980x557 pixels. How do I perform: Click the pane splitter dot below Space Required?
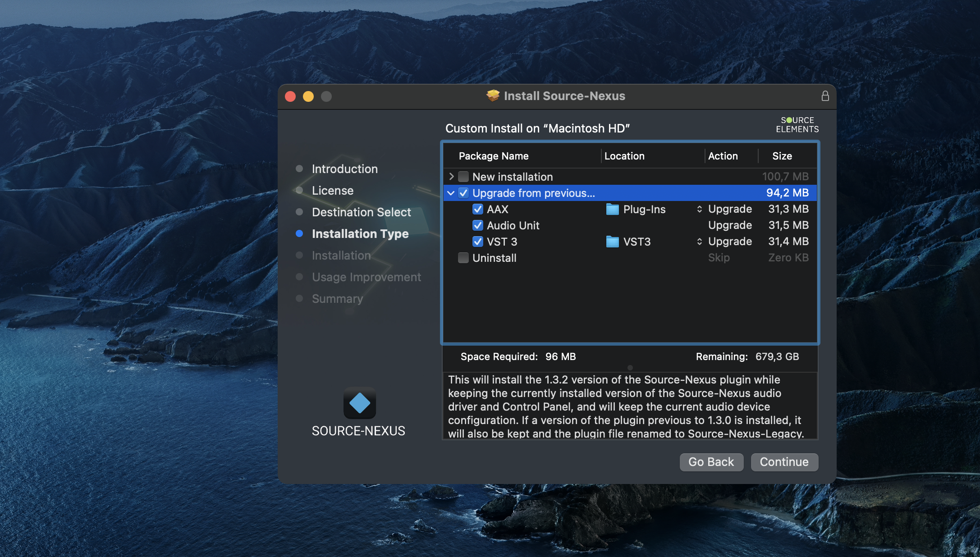pos(630,368)
